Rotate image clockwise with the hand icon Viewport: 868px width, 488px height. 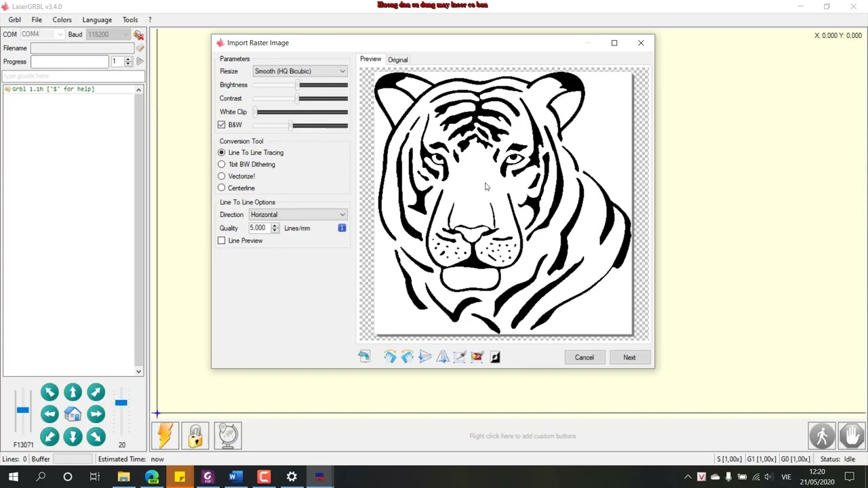[390, 357]
